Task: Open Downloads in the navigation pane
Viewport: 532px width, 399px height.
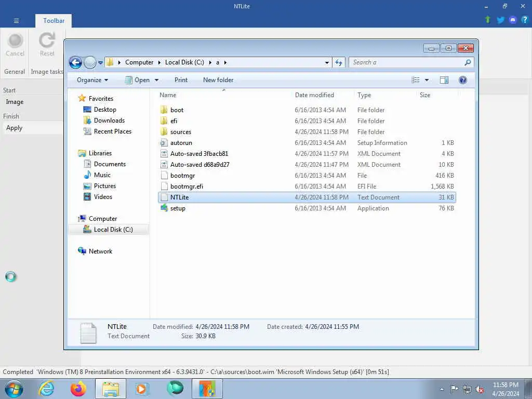Action: point(109,121)
